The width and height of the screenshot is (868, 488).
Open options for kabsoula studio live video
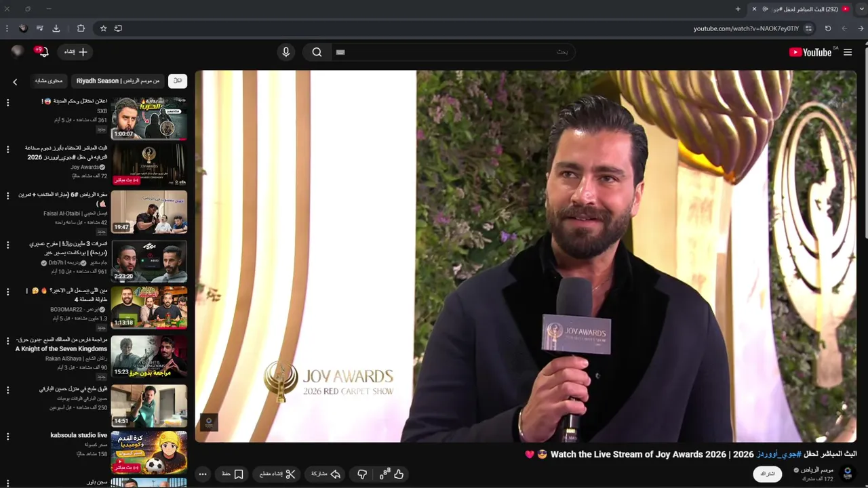(7, 436)
